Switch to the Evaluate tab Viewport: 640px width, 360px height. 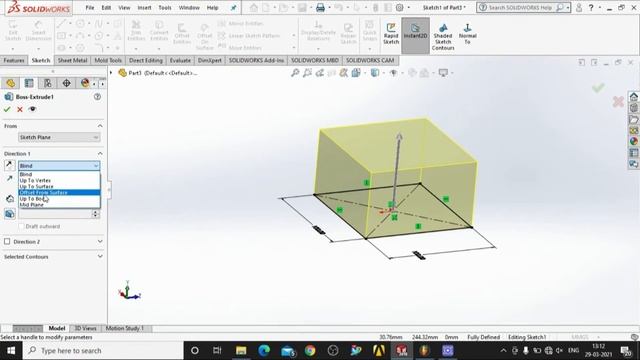point(180,60)
